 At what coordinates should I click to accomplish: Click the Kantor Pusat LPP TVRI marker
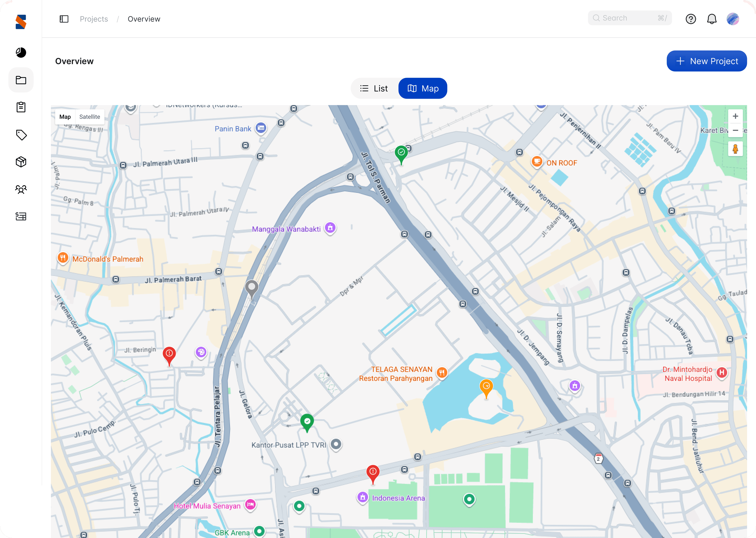(336, 444)
